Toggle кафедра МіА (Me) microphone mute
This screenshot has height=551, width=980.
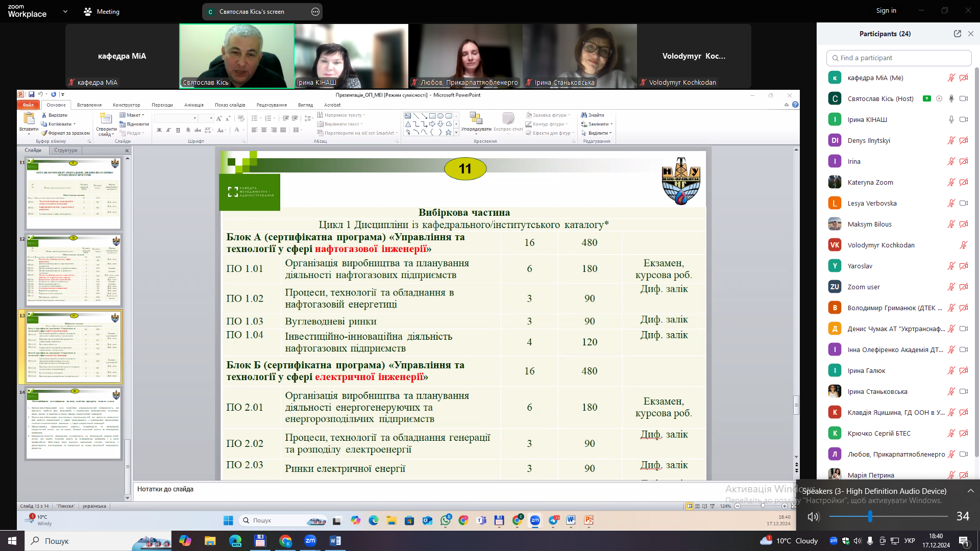(x=951, y=78)
